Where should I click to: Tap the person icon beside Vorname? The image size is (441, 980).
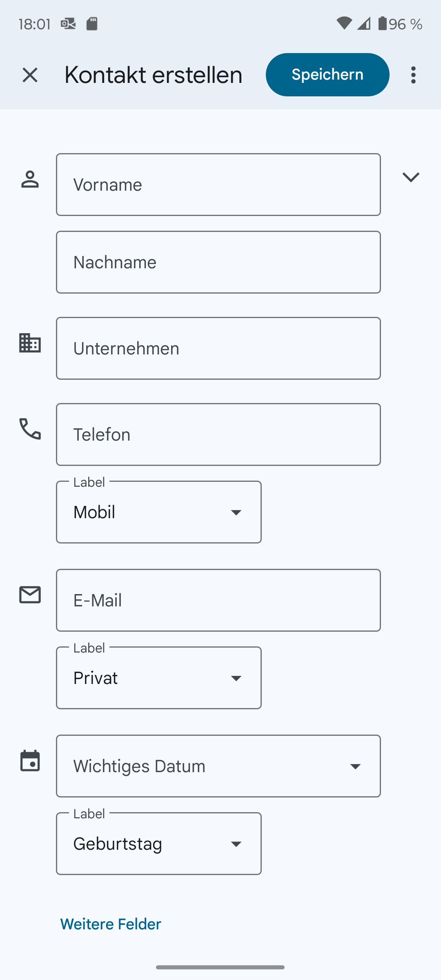[30, 180]
